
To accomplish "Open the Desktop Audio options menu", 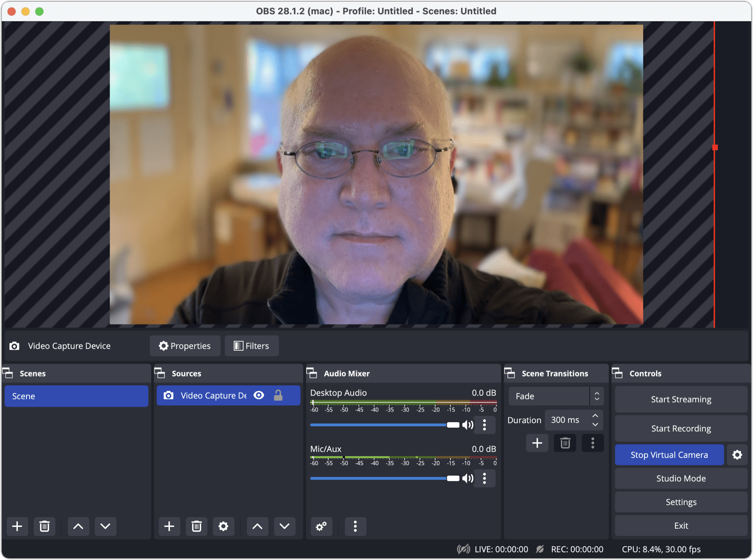I will click(x=484, y=425).
